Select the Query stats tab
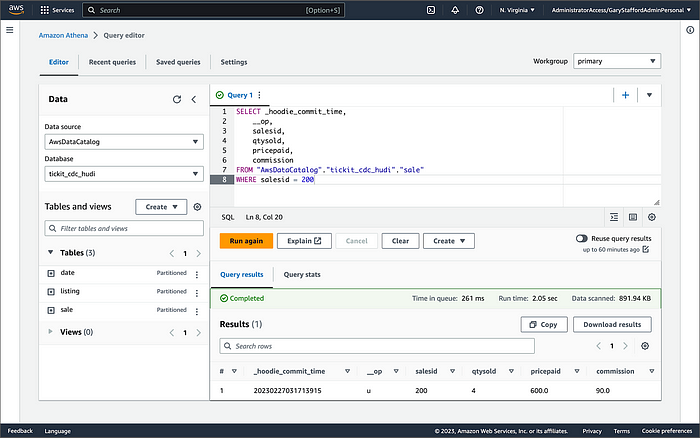Image resolution: width=700 pixels, height=438 pixels. [302, 275]
